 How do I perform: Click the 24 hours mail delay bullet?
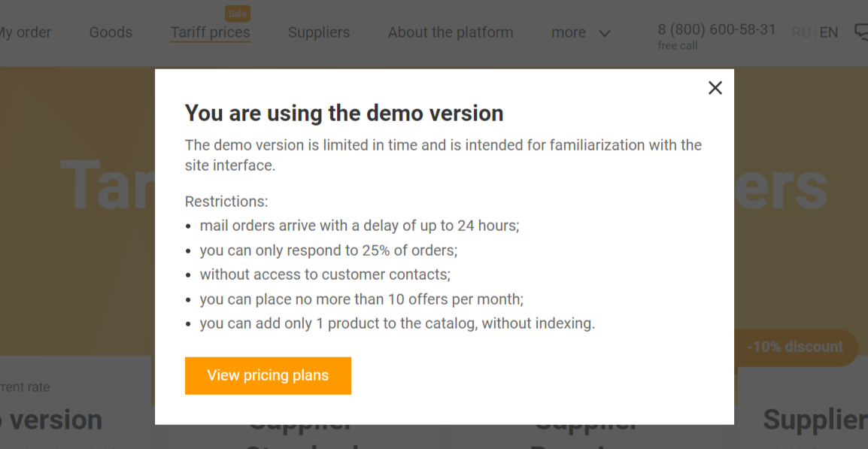tap(359, 226)
